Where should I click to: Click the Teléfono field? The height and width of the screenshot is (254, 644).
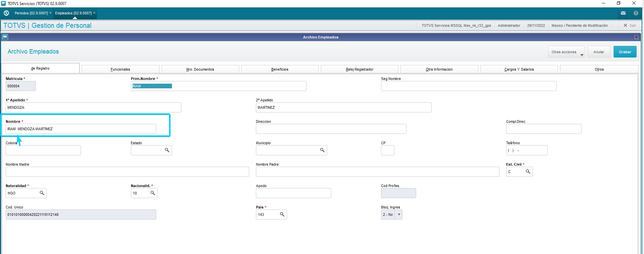527,150
